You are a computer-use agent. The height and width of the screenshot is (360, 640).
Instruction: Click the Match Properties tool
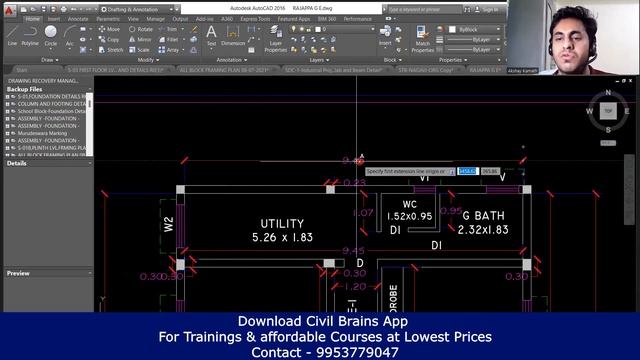[x=422, y=39]
